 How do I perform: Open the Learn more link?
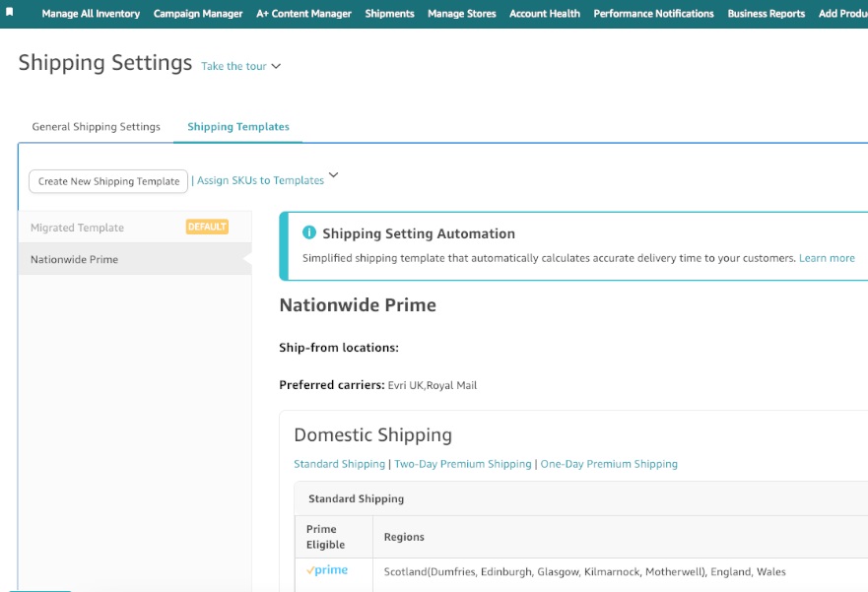[827, 258]
